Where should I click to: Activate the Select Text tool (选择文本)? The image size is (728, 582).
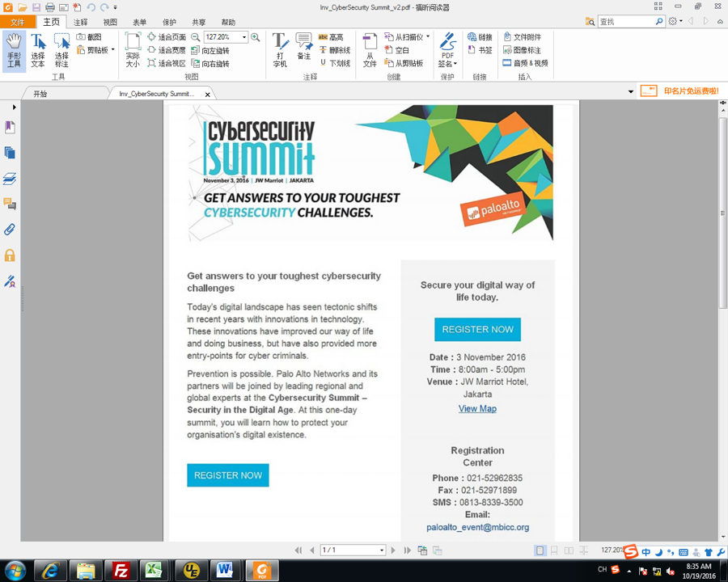click(38, 51)
